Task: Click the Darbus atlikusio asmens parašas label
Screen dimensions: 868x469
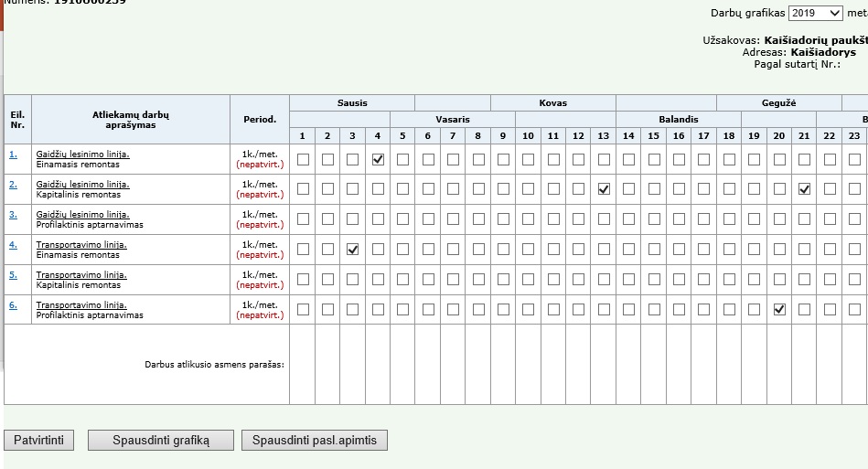Action: click(x=214, y=365)
